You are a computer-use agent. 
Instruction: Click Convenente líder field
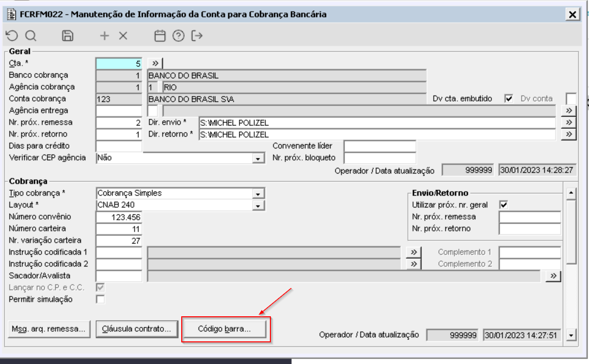(380, 146)
